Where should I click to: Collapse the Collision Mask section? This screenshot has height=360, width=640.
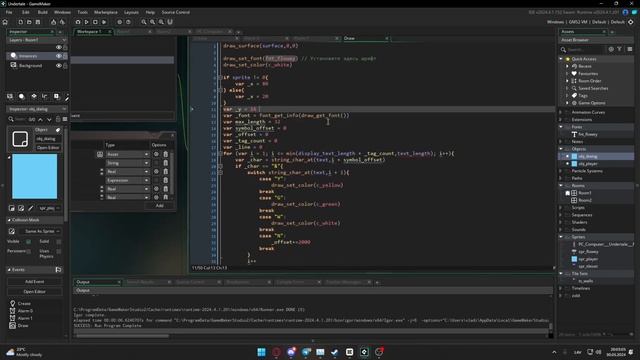coord(9,220)
